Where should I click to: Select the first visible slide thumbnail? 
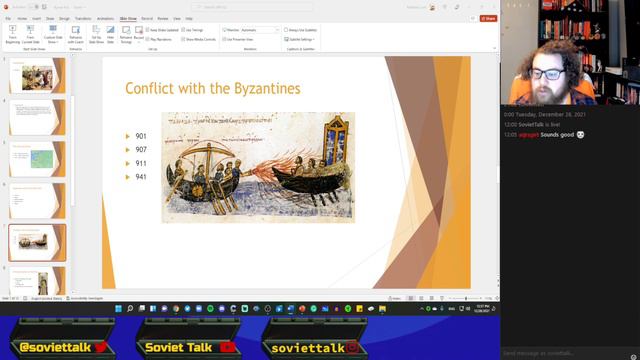click(37, 76)
